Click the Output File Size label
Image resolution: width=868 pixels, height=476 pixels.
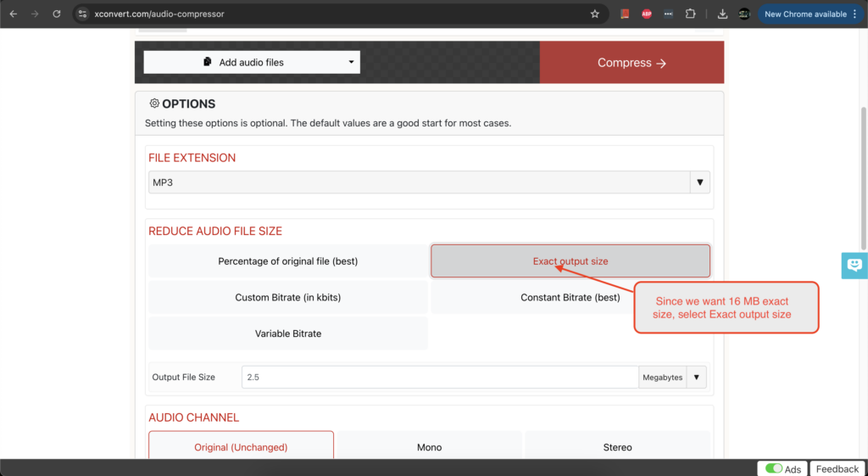pyautogui.click(x=183, y=377)
